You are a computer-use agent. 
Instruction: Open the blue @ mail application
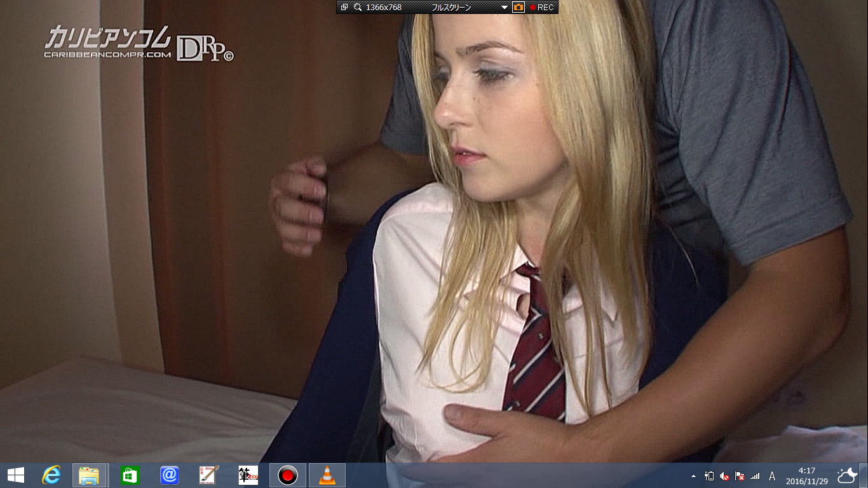coord(170,475)
